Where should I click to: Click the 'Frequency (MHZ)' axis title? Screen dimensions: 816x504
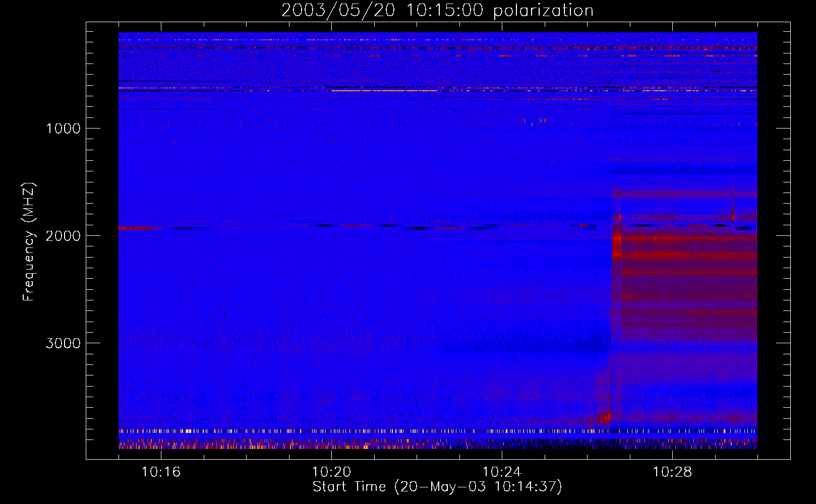[x=28, y=242]
